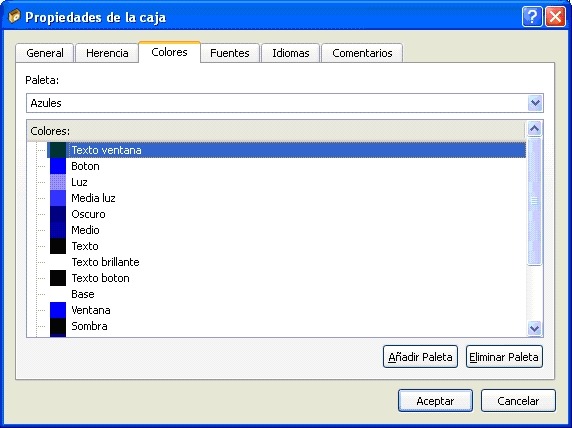This screenshot has height=428, width=572.
Task: Select the Texto color entry
Action: point(85,246)
